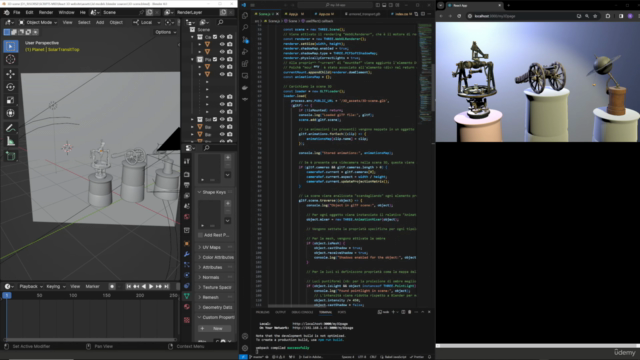
Task: Hide the Pla collection with eye icon
Action: coord(222,60)
